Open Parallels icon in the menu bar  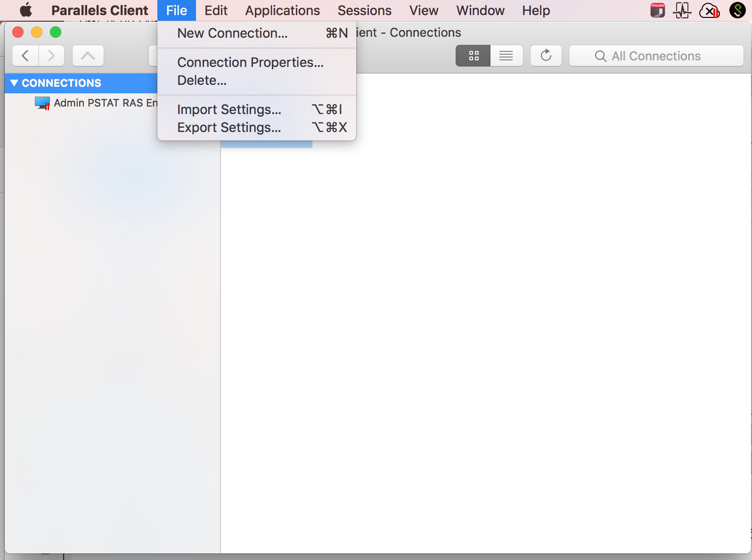tap(657, 10)
